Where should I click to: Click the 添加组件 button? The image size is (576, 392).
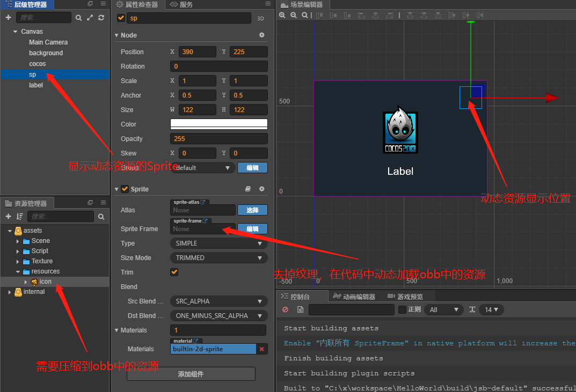click(x=191, y=373)
